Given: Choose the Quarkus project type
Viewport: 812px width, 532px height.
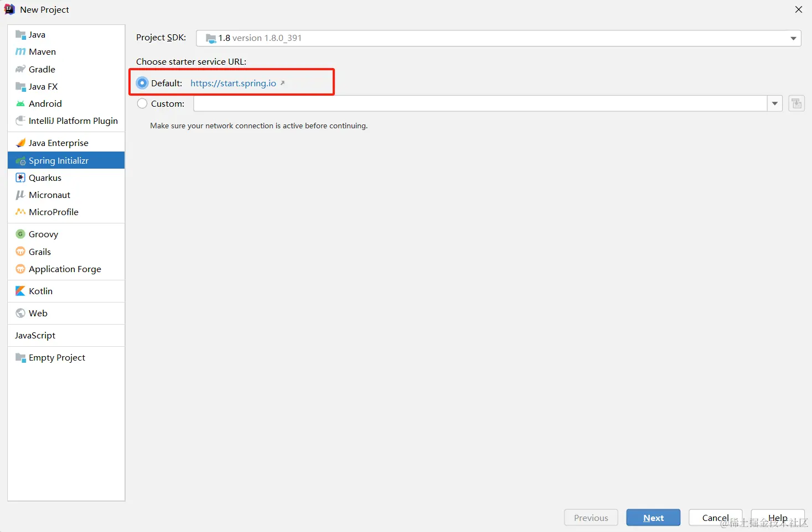Looking at the screenshot, I should [x=66, y=178].
